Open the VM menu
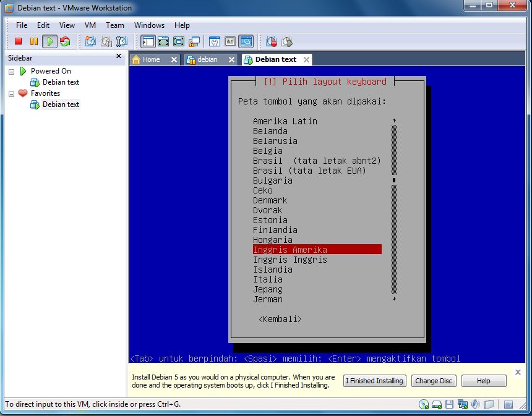532x416 pixels. [x=90, y=25]
